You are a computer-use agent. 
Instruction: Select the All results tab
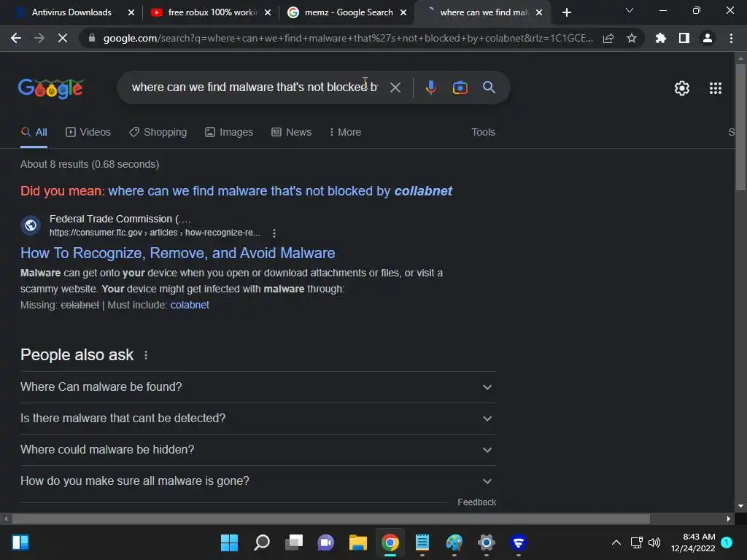click(34, 132)
